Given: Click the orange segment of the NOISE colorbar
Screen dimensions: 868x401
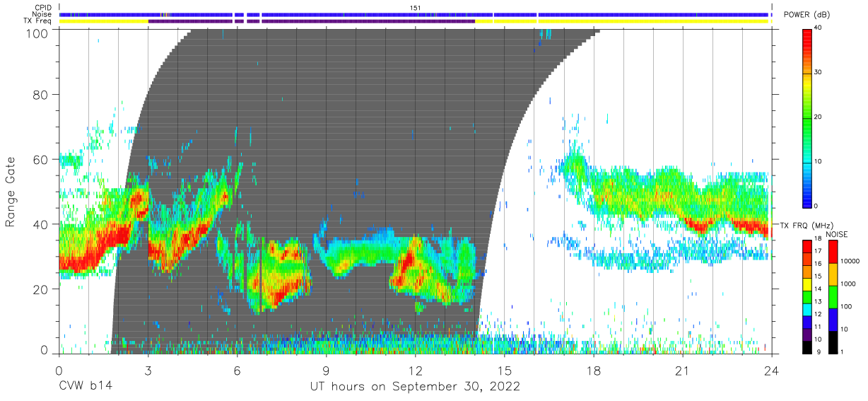Looking at the screenshot, I should 833,274.
